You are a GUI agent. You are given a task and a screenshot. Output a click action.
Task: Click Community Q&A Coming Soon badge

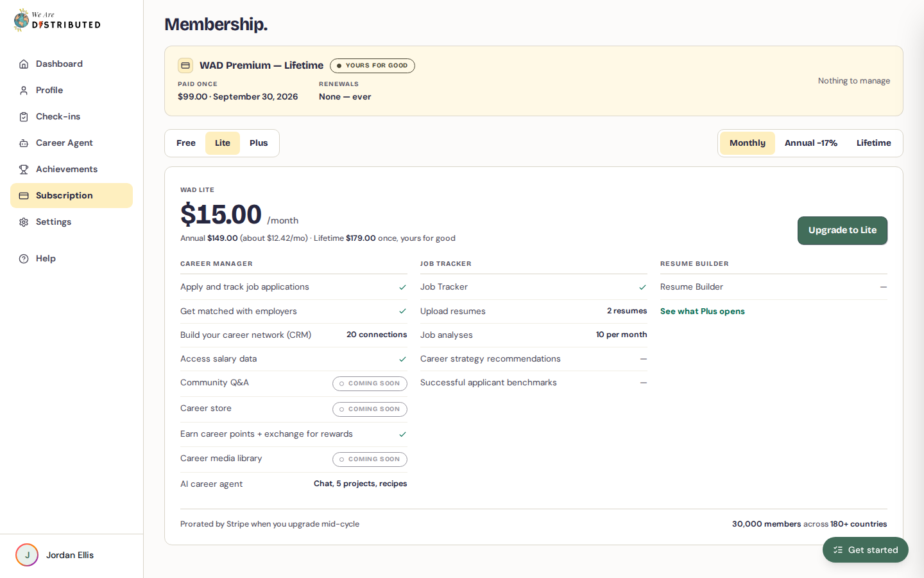[x=370, y=383]
